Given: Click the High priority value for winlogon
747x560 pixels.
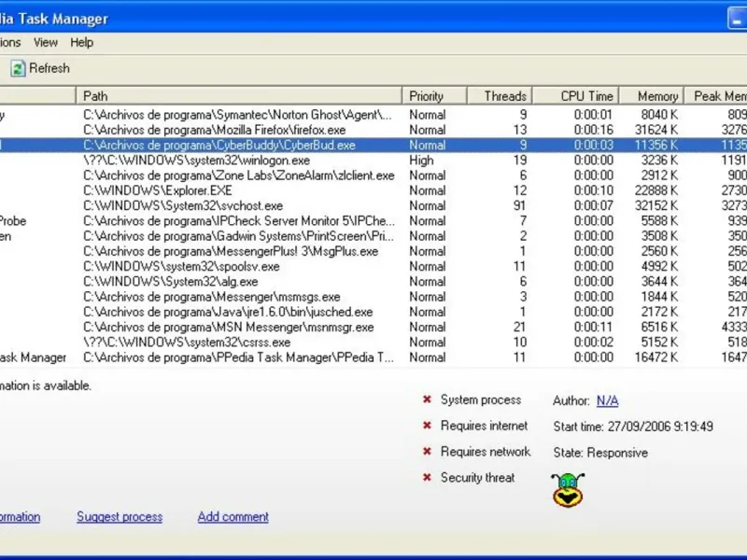Looking at the screenshot, I should point(422,161).
